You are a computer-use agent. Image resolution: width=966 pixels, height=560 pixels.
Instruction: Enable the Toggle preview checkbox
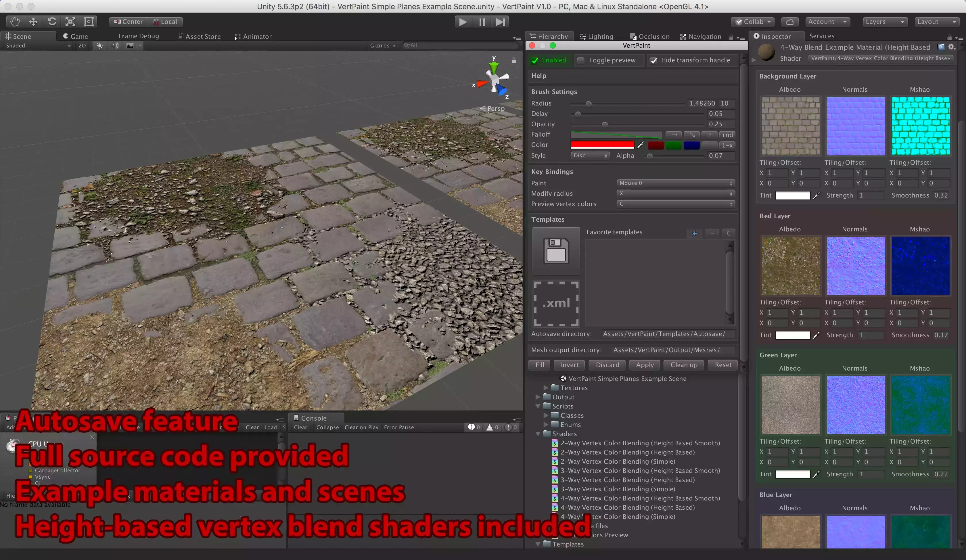(581, 60)
